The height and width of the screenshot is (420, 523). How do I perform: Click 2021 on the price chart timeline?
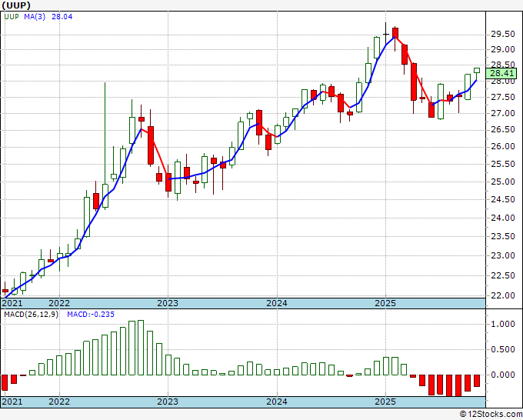coord(12,303)
